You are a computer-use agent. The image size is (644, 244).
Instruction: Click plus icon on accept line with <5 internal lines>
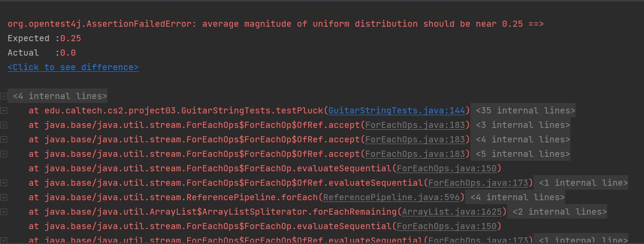click(x=4, y=154)
